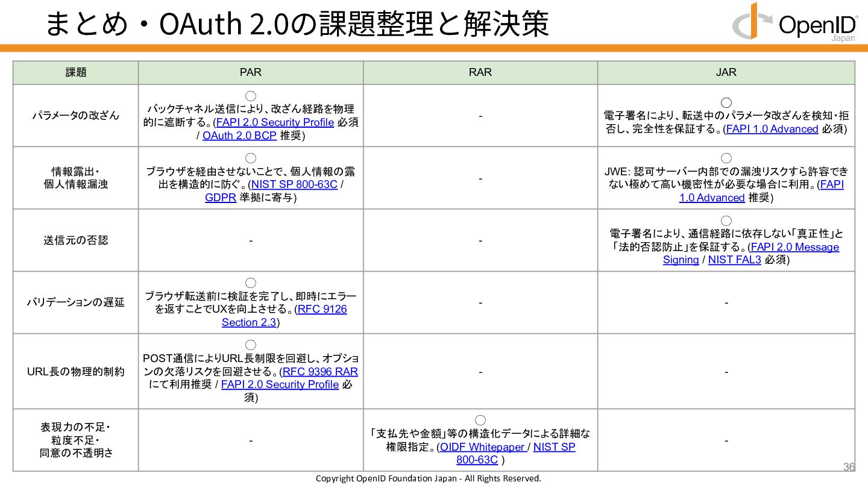Click the 表現力の不足・粒度不足・同意の不透明さ row label

[x=76, y=440]
